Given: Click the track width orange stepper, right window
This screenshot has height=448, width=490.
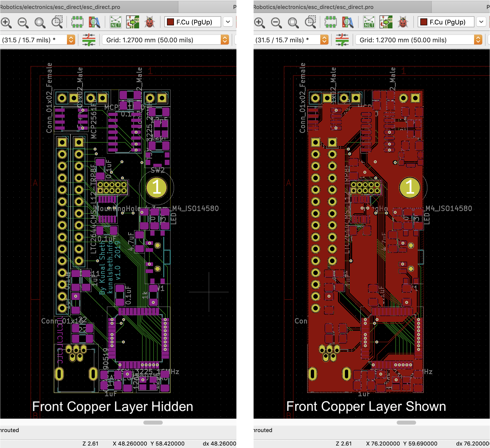Looking at the screenshot, I should [x=324, y=40].
